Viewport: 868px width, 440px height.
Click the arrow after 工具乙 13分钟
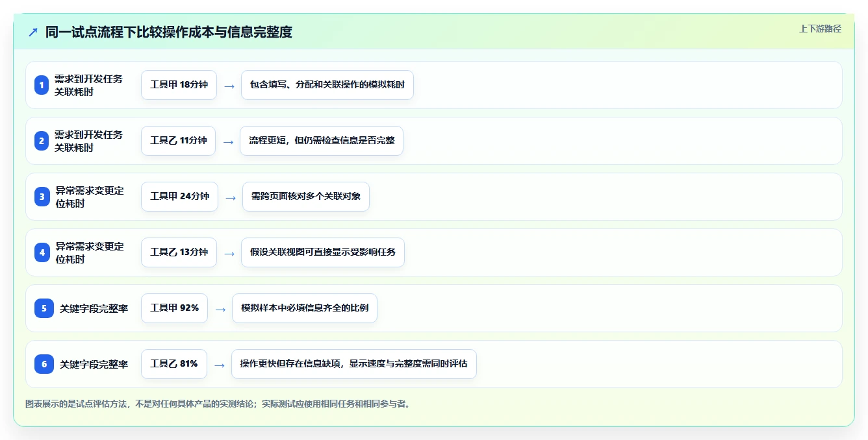pyautogui.click(x=229, y=253)
